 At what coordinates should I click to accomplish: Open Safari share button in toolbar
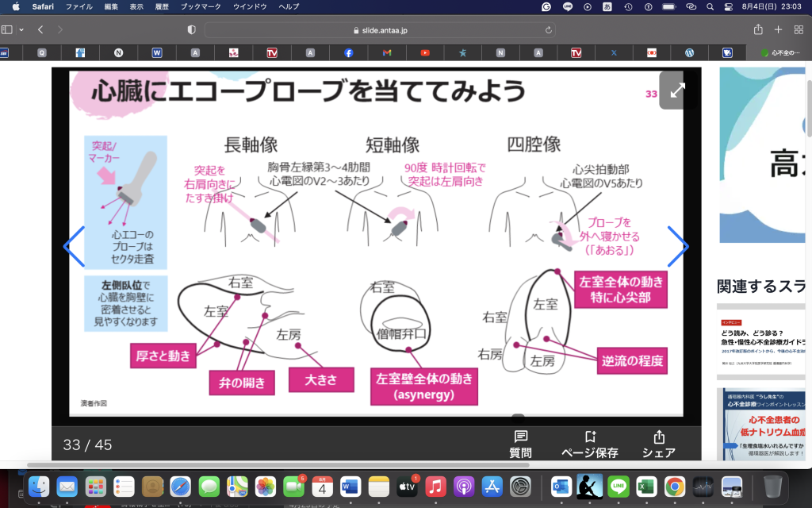758,29
